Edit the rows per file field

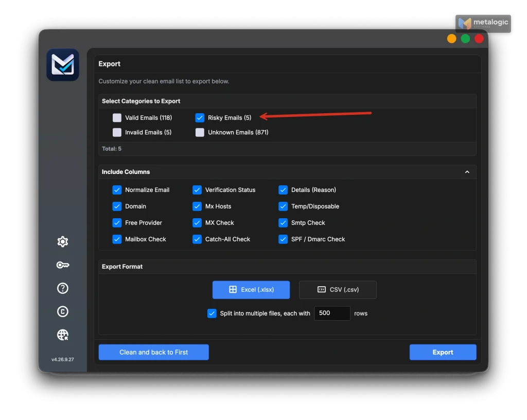click(x=332, y=313)
